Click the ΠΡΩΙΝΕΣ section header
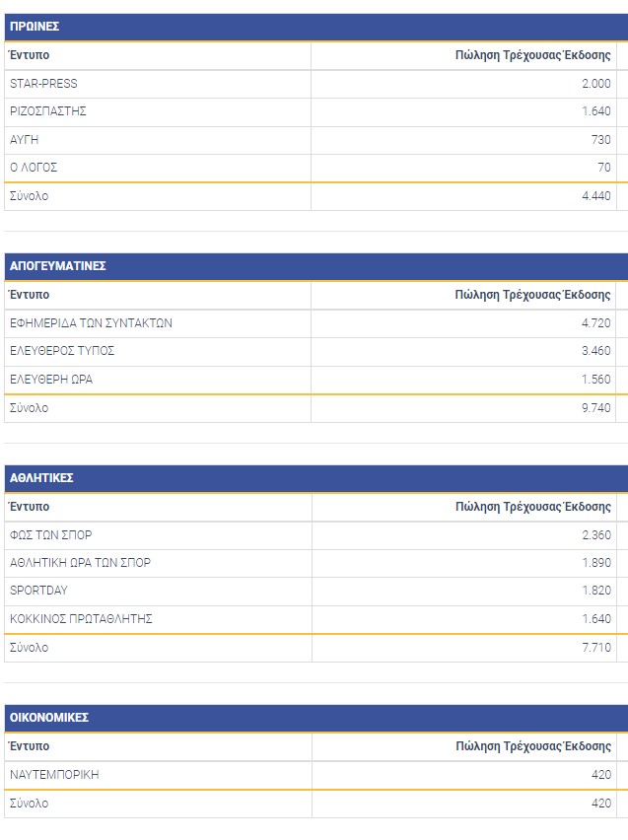Viewport: 628px width, 840px height. 35,27
